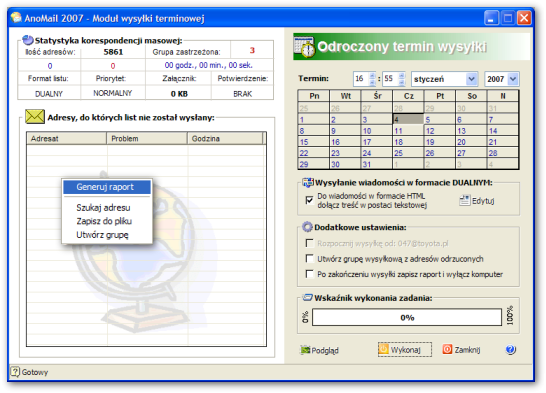Click the hour stepper arrows

click(372, 79)
